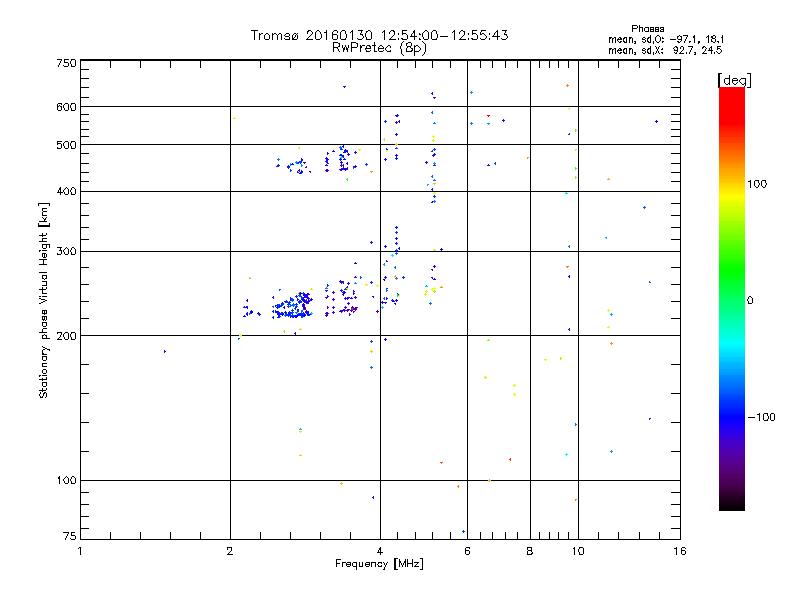The width and height of the screenshot is (800, 600).
Task: Click the y-axis tick label "500"
Action: [66, 145]
